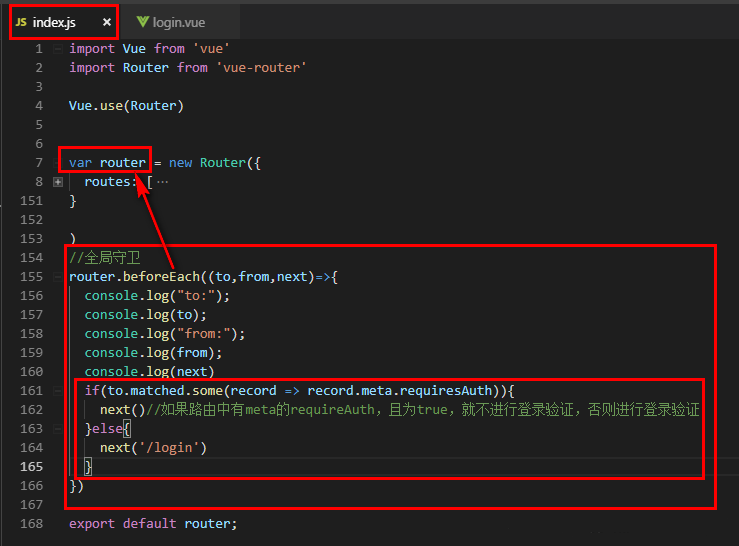The width and height of the screenshot is (739, 546).
Task: Click console.log("to:") statement
Action: pyautogui.click(x=157, y=296)
